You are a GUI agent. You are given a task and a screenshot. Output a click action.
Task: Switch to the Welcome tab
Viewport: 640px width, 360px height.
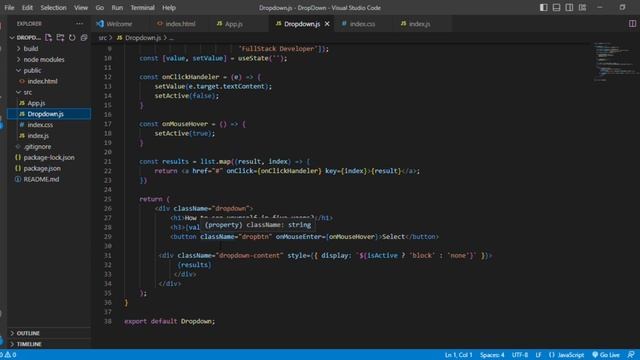(x=119, y=24)
